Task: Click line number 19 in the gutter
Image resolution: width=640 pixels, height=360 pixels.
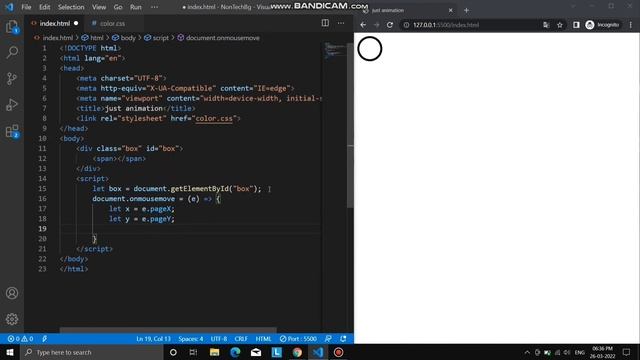Action: pos(42,229)
